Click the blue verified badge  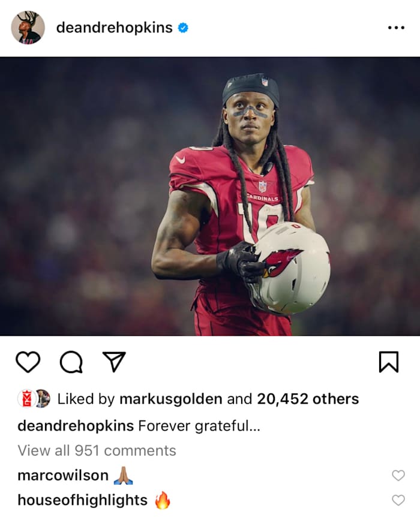click(183, 28)
